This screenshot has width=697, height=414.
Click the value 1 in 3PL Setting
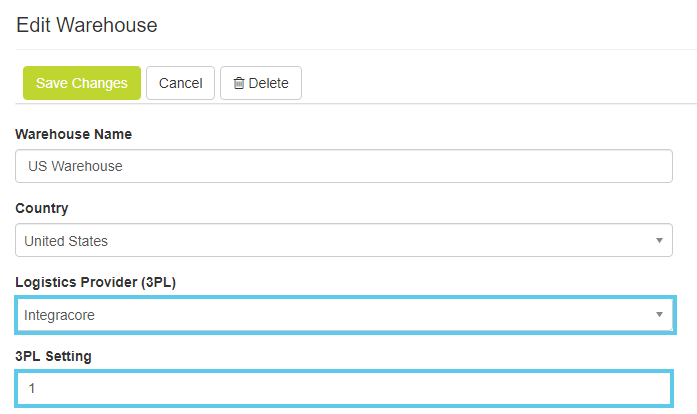(32, 389)
